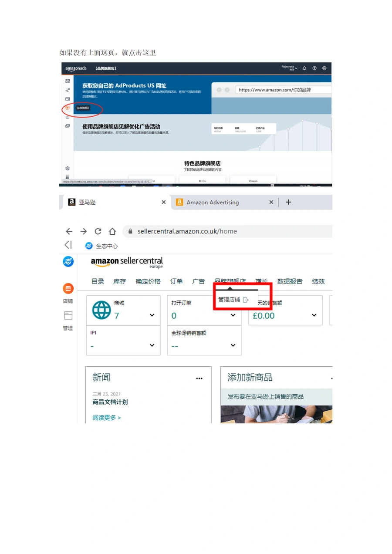Click the 【品牌旗舰店】 header title in amazonads
Viewport: 392px width, 554px height.
(106, 68)
